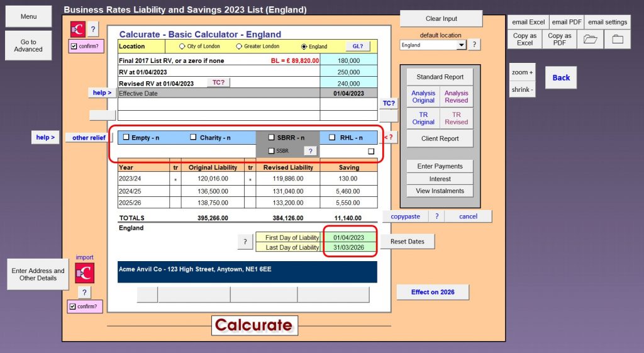Enable the Charity relief checkbox

click(194, 137)
